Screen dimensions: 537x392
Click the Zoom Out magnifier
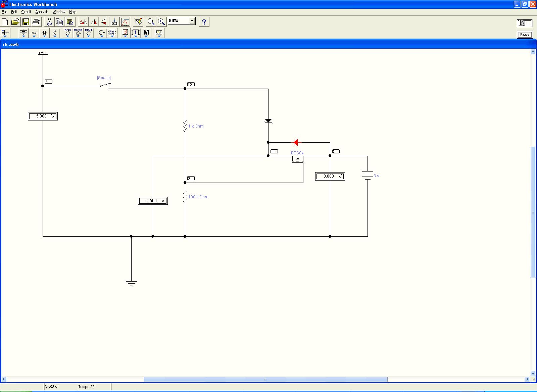click(151, 22)
